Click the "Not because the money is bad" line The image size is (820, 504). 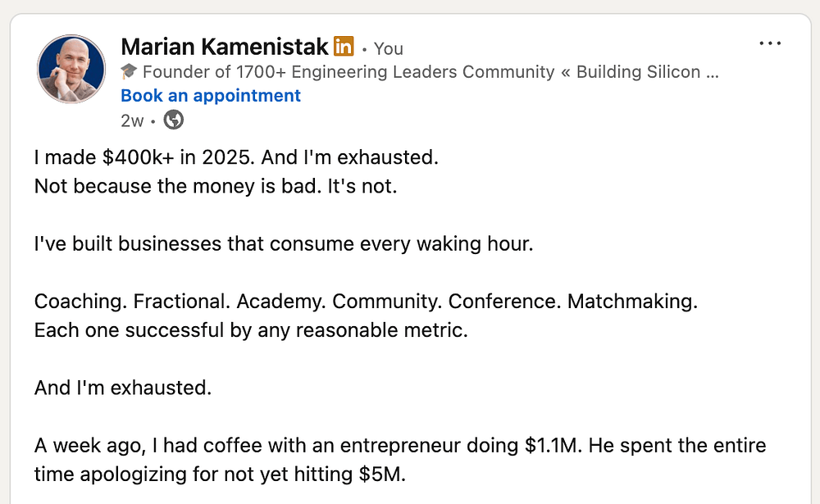click(x=215, y=187)
